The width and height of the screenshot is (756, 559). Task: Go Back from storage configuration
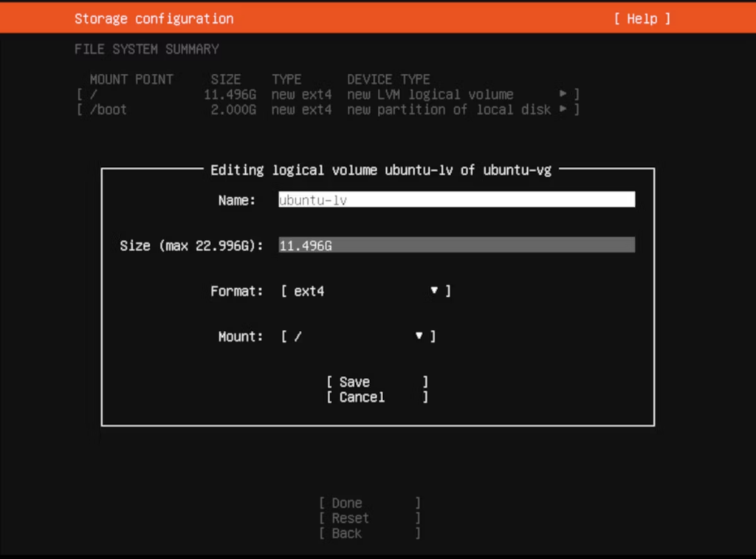pyautogui.click(x=369, y=534)
